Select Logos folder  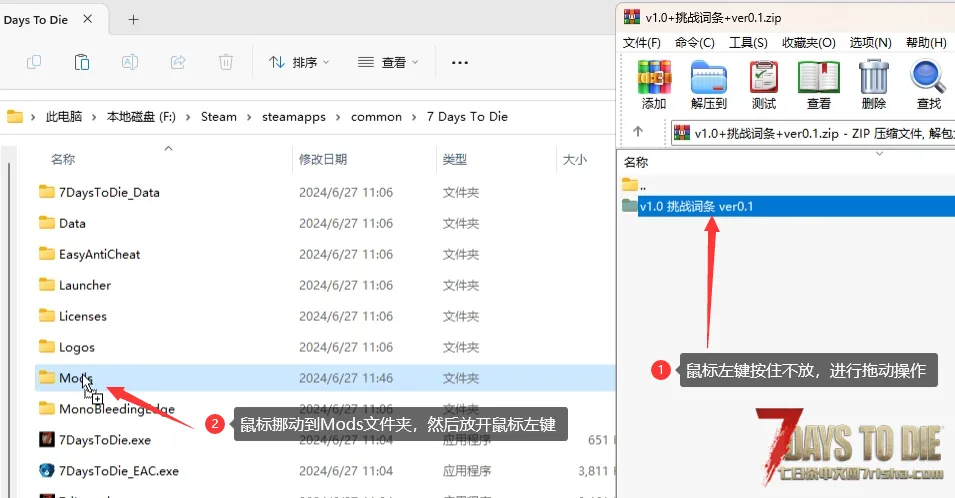tap(326, 347)
